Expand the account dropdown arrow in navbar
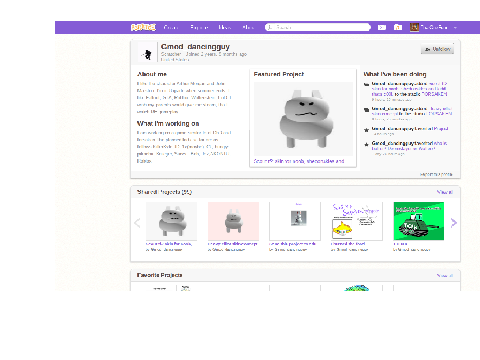 [x=455, y=28]
